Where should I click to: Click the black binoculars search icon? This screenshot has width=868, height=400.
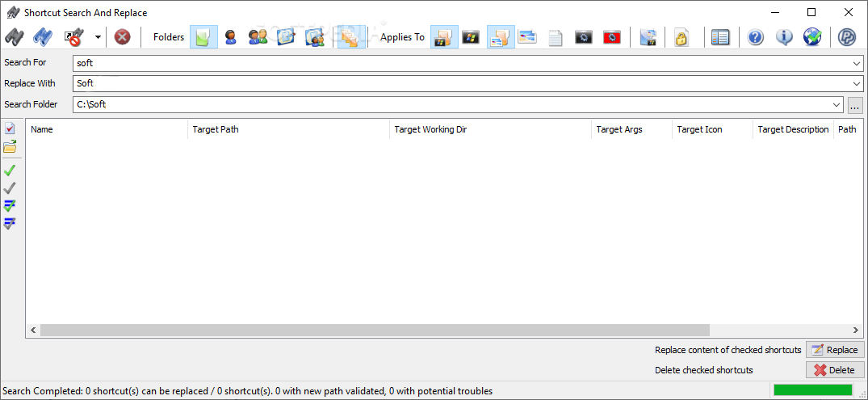pos(15,37)
